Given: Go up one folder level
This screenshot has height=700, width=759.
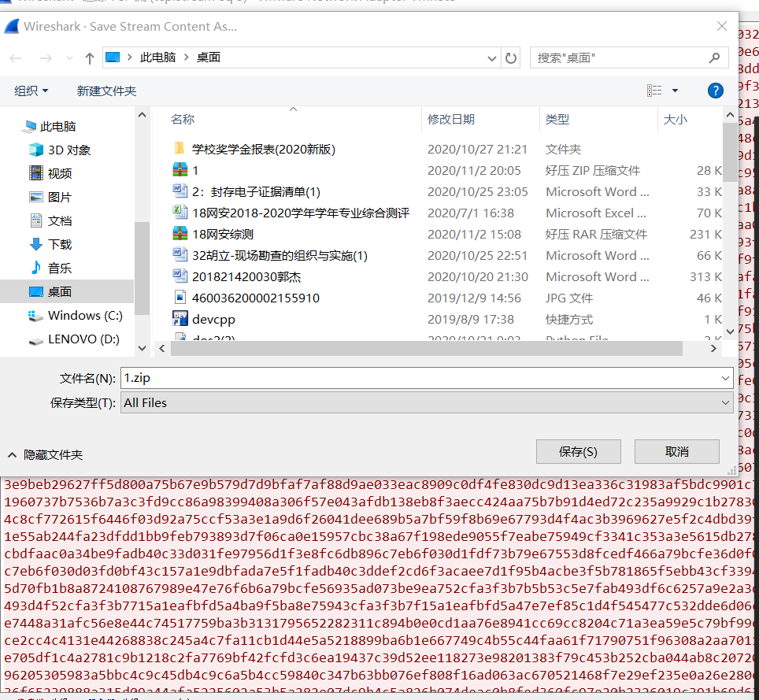Looking at the screenshot, I should click(x=90, y=58).
